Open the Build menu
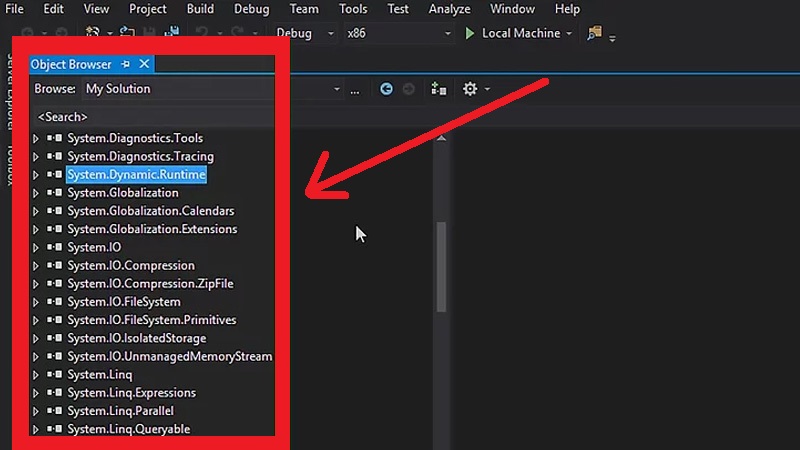 [200, 9]
